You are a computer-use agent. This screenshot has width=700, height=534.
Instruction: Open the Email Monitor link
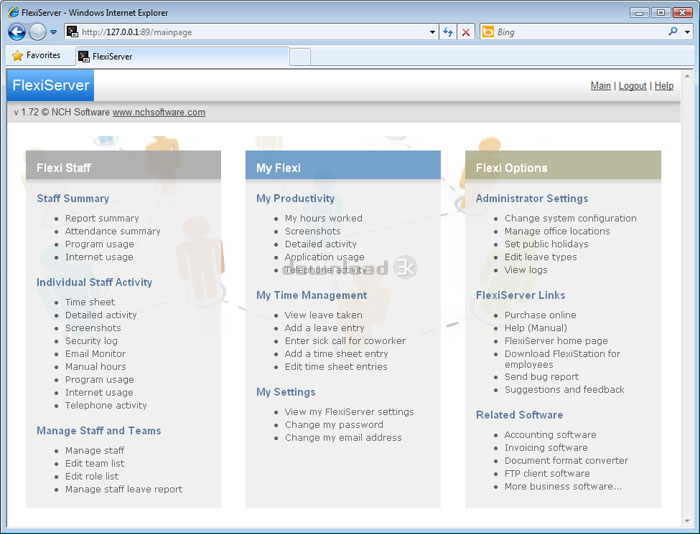[95, 354]
